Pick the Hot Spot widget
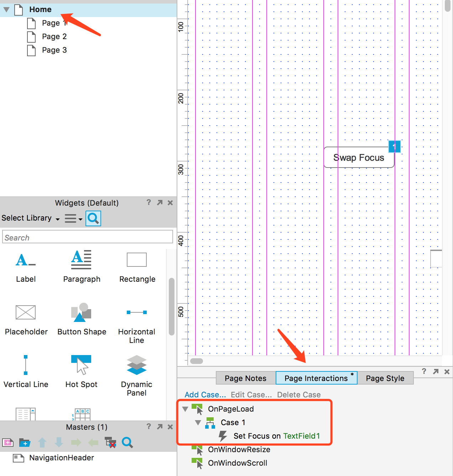 81,365
